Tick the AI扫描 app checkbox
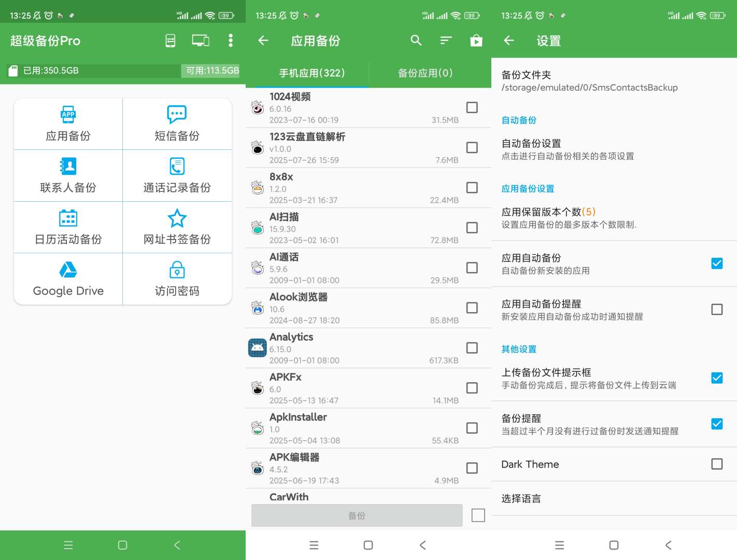This screenshot has width=737, height=560. click(472, 228)
